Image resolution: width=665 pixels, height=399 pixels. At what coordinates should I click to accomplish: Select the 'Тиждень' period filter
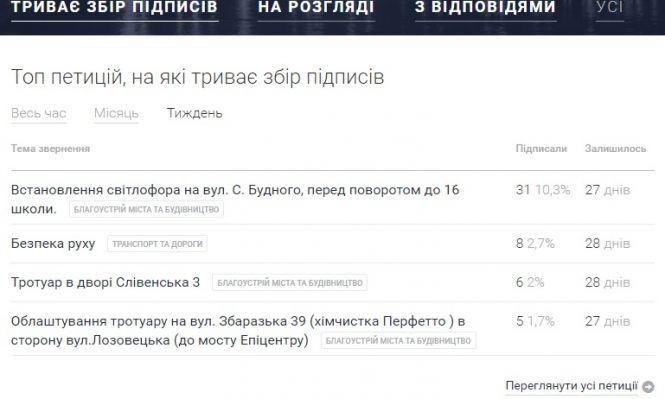coord(194,113)
